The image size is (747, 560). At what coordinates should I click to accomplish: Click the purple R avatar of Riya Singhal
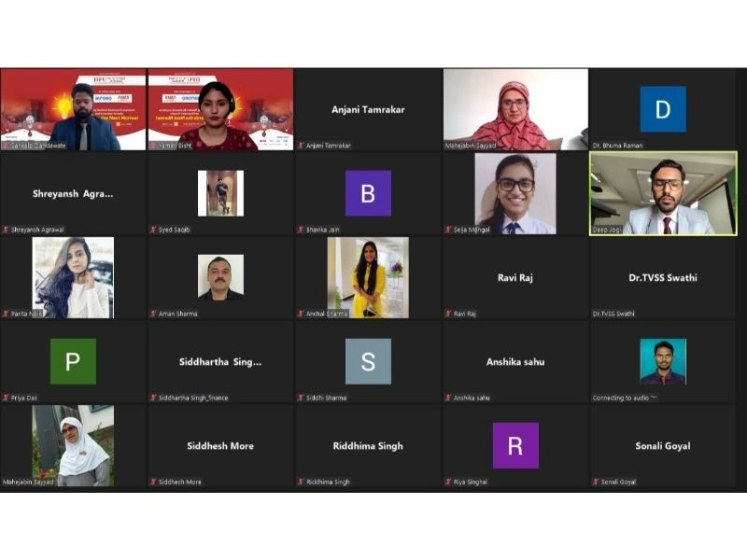[515, 445]
